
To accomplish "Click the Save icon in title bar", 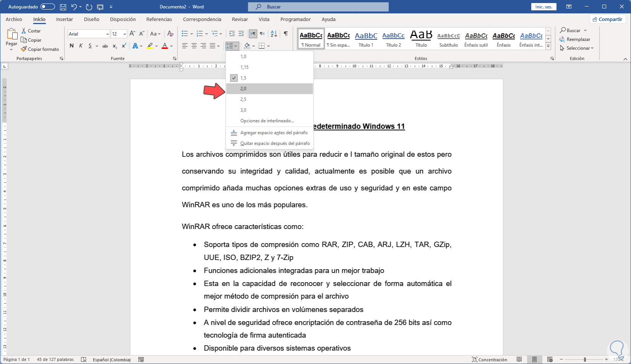I will click(x=63, y=7).
